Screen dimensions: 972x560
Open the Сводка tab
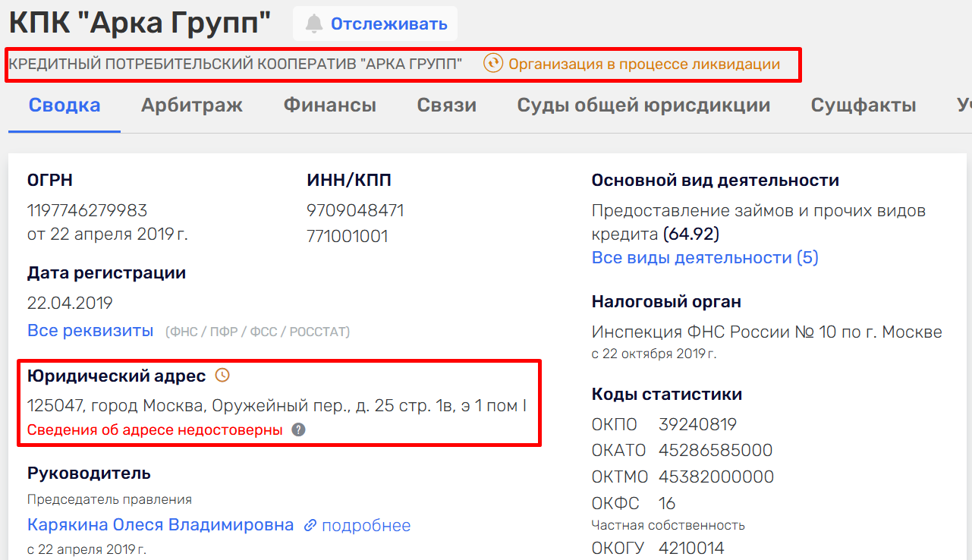click(64, 105)
